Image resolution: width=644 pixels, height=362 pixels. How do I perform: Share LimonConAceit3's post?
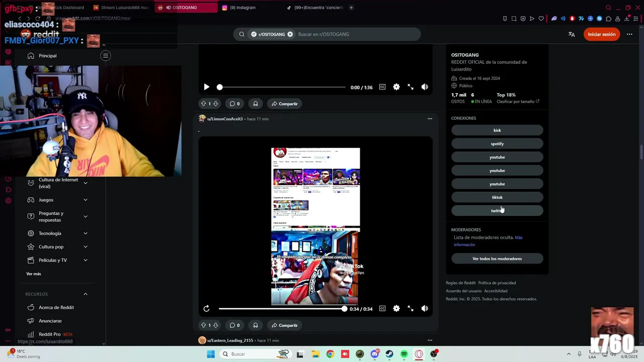click(x=285, y=325)
